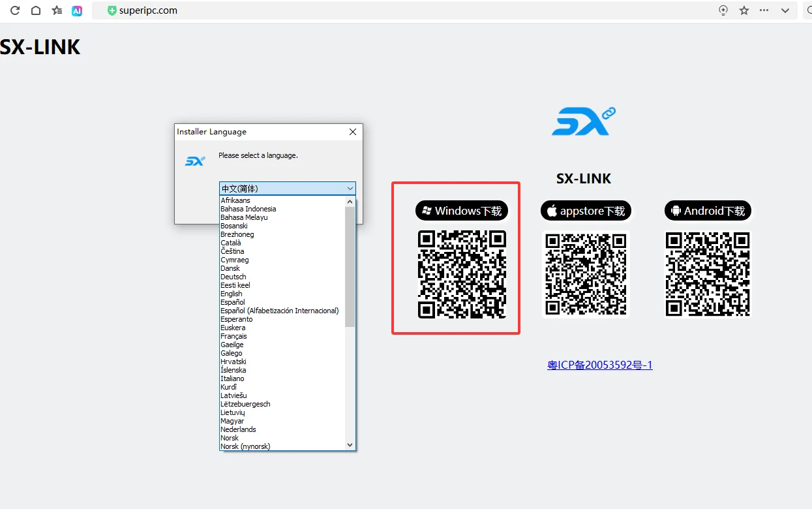
Task: Select Brezhoneg from the language list
Action: pyautogui.click(x=282, y=234)
